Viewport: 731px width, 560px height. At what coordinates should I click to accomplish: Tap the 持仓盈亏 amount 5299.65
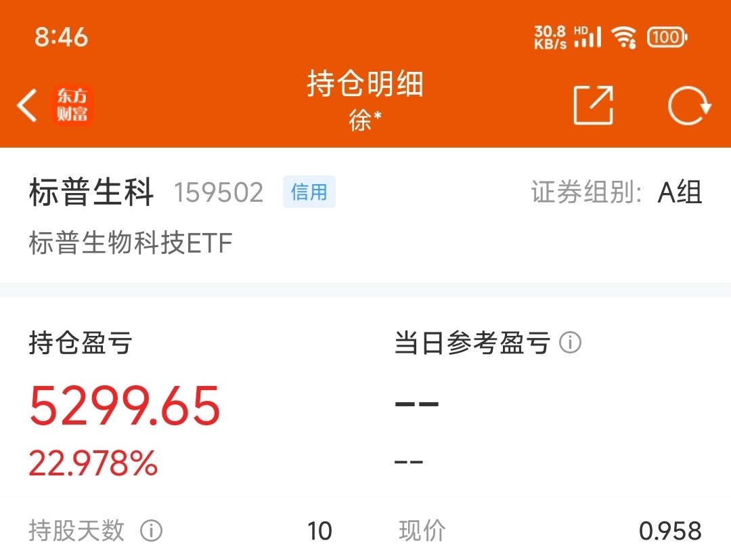click(x=125, y=406)
